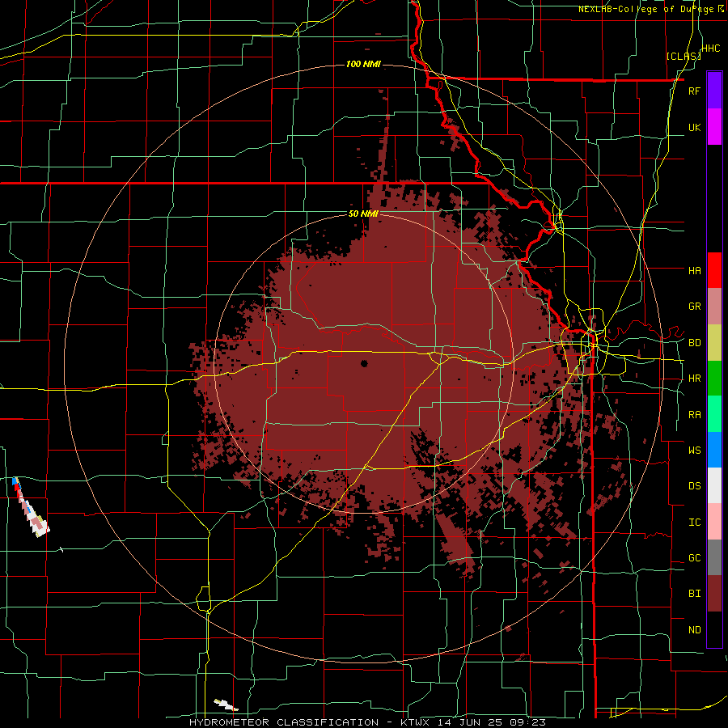This screenshot has width=728, height=728.
Task: Select the GC gray legend swatch
Action: coord(714,558)
